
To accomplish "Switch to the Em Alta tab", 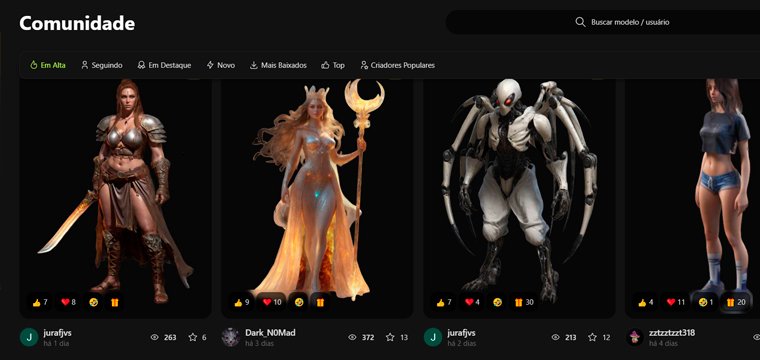I will pyautogui.click(x=48, y=65).
